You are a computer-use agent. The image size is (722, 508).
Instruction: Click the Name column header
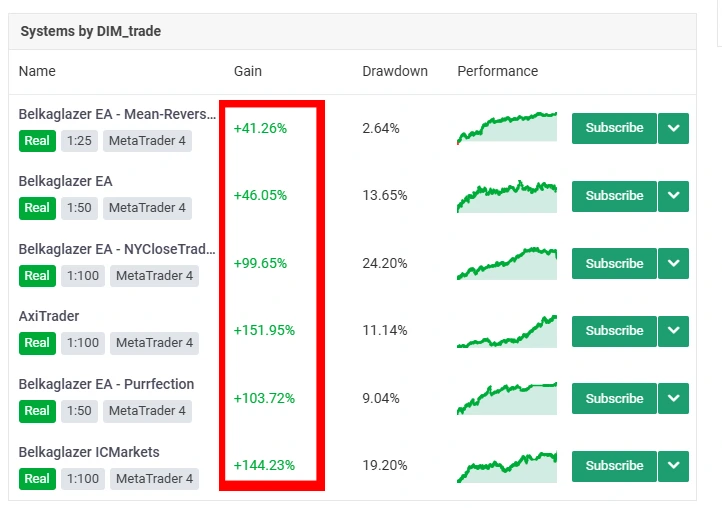point(37,71)
